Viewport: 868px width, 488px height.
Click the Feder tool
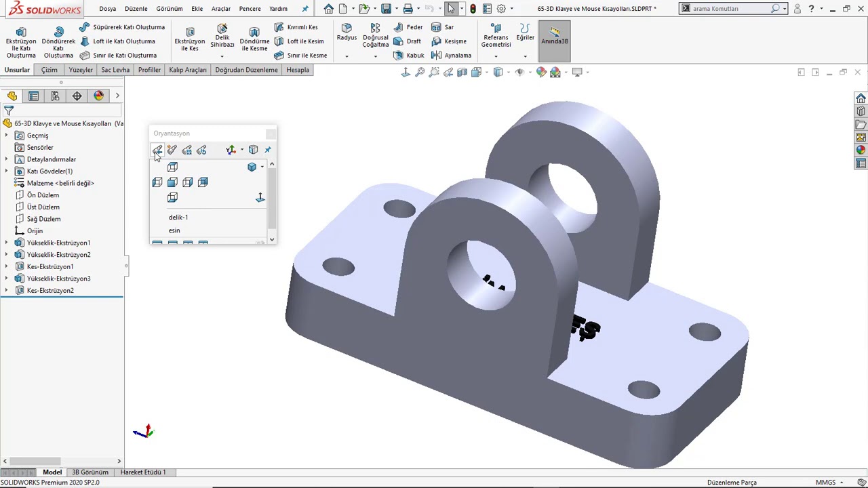coord(408,27)
